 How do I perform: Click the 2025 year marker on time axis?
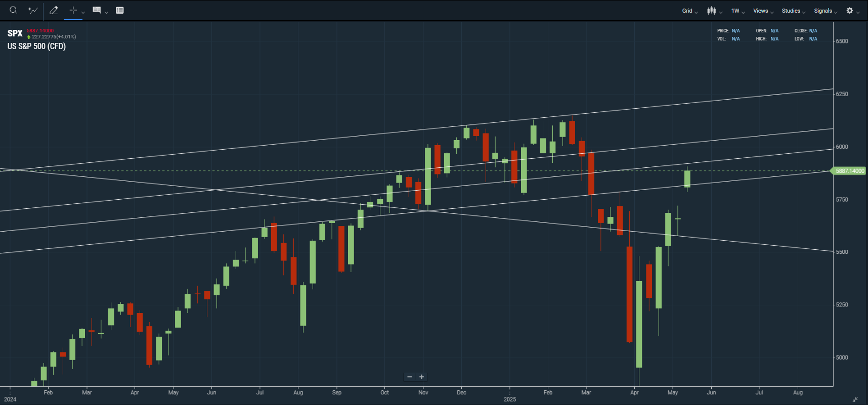pos(510,399)
